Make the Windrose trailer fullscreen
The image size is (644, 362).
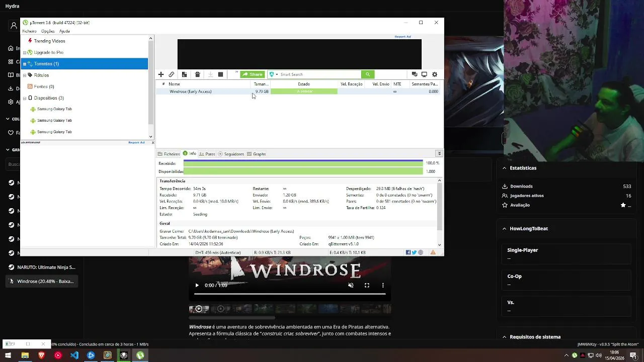(x=367, y=285)
